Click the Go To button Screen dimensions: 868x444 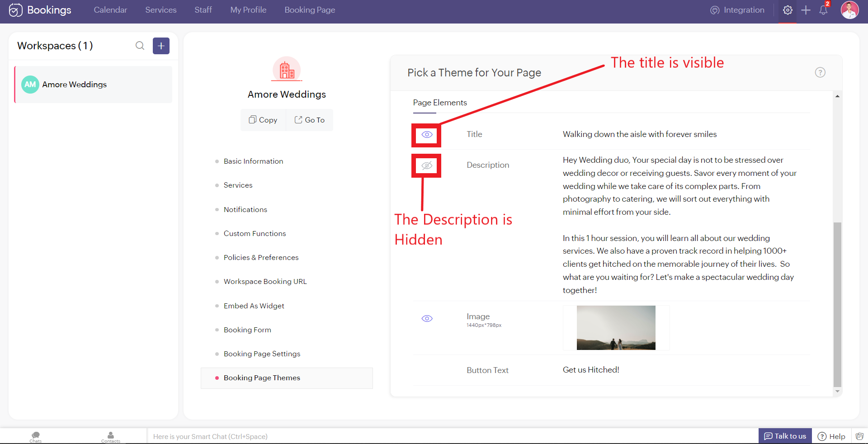310,120
